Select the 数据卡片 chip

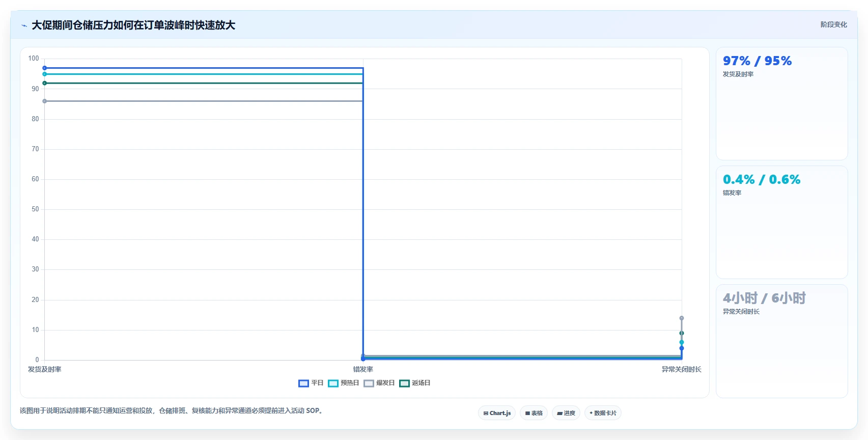pos(603,413)
